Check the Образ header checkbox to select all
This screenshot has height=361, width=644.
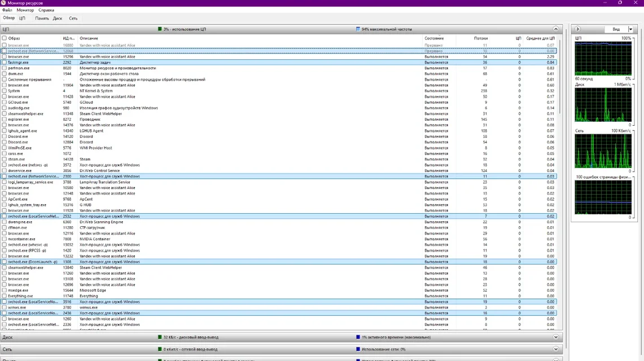click(x=5, y=38)
